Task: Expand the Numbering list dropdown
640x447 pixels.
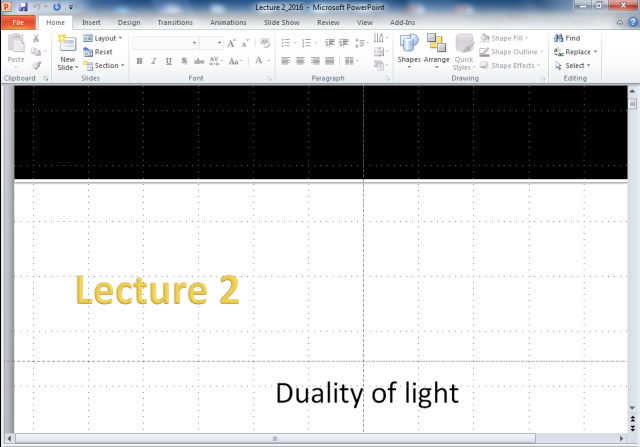Action: [x=316, y=43]
